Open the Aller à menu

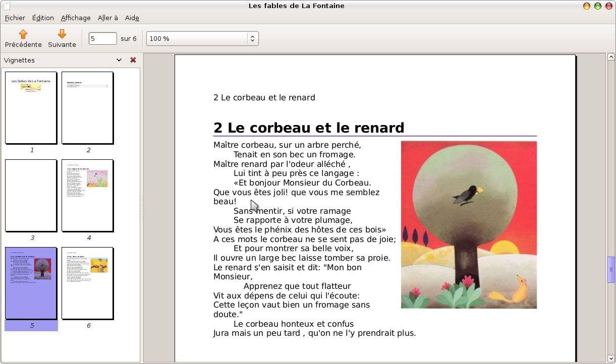pos(108,18)
